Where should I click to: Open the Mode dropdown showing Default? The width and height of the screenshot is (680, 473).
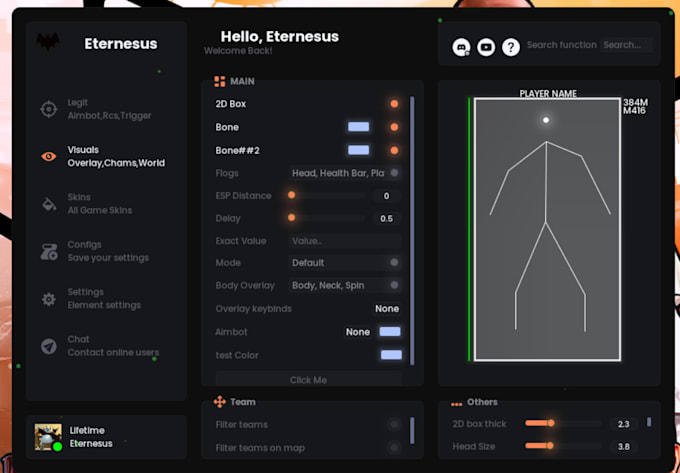click(345, 263)
